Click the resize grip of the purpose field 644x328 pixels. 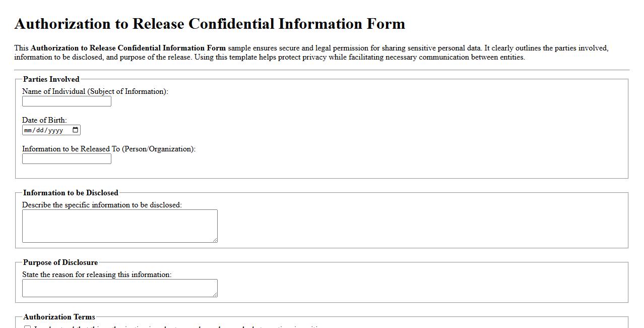pyautogui.click(x=216, y=294)
